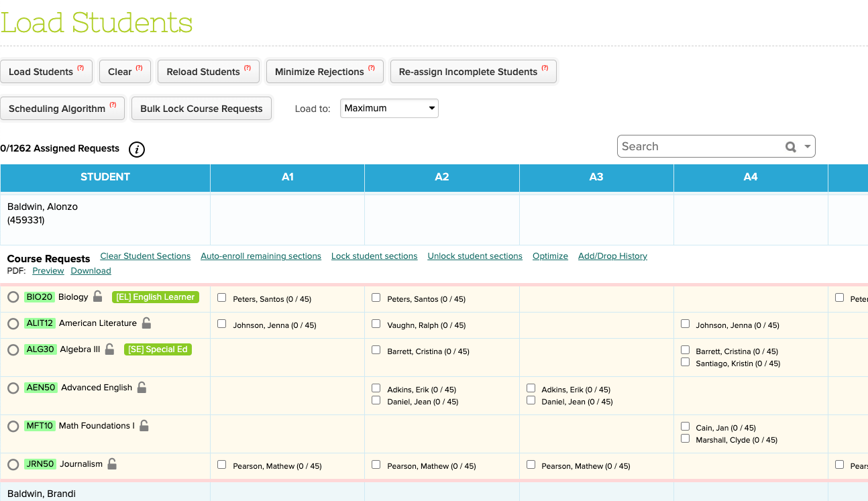Select the radio button for BIO20 Biology
This screenshot has width=868, height=501.
pos(13,297)
